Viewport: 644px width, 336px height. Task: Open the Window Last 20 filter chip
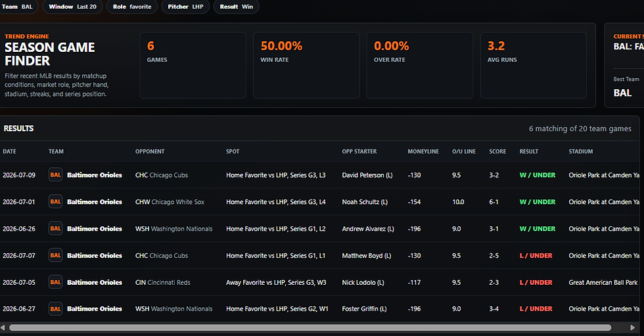click(73, 7)
